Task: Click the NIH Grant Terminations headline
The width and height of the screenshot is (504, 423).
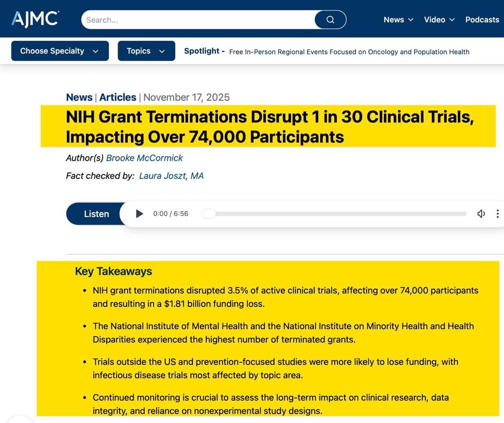Action: [x=270, y=127]
